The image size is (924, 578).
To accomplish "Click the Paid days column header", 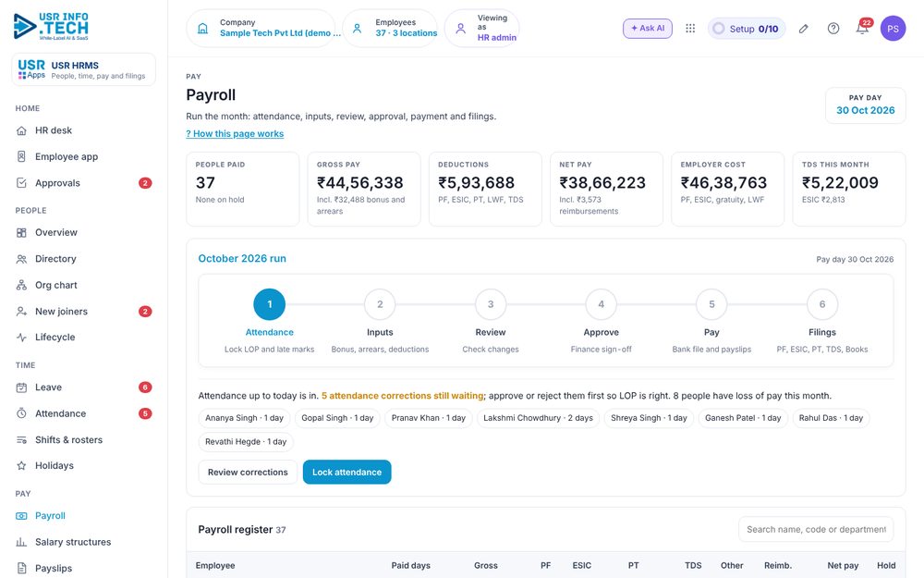I will pyautogui.click(x=411, y=565).
